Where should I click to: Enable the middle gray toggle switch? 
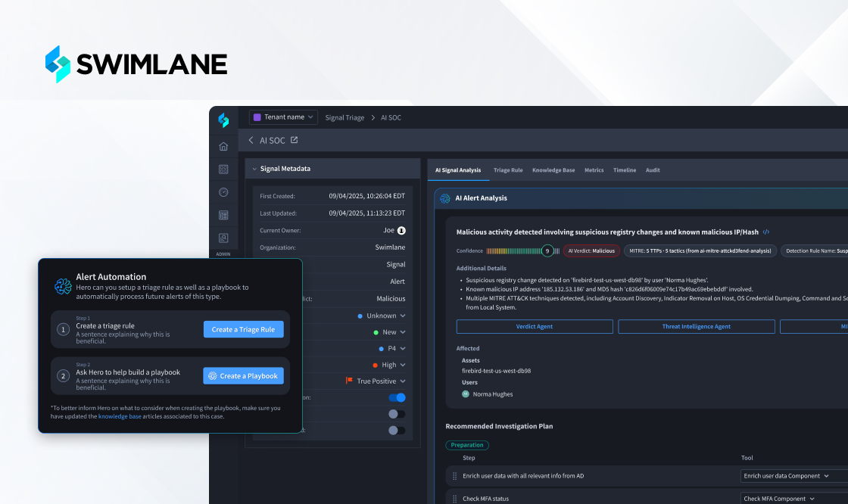[397, 414]
